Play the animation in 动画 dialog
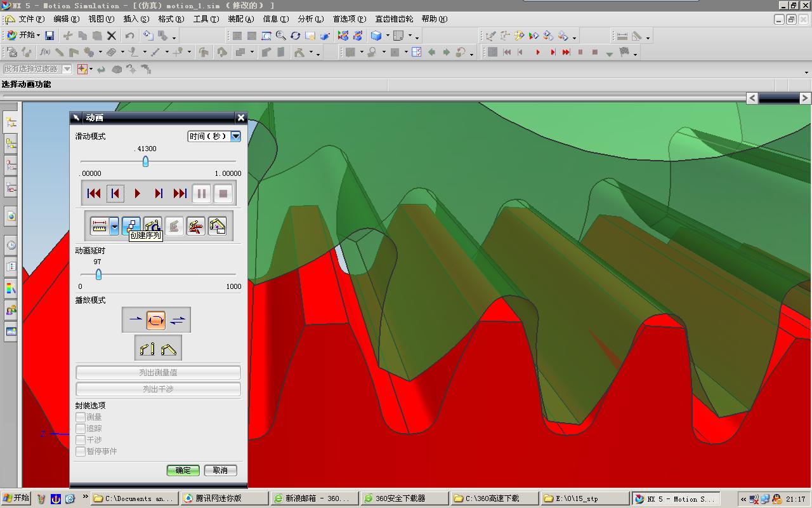The width and height of the screenshot is (812, 508). coord(137,194)
